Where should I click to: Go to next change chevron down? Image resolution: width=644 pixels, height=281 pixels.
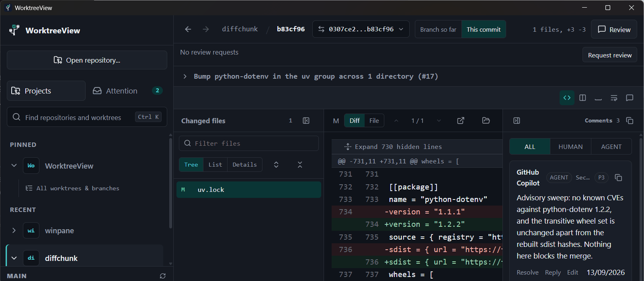click(439, 120)
